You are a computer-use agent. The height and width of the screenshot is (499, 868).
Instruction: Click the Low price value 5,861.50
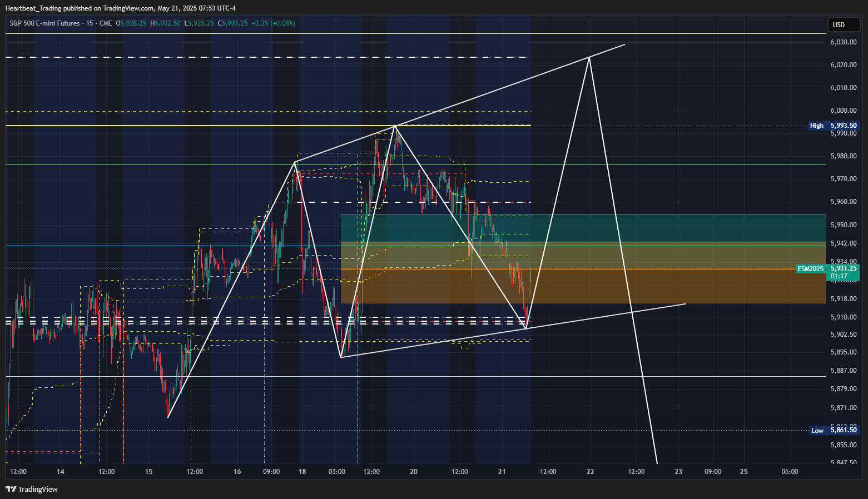(x=844, y=430)
